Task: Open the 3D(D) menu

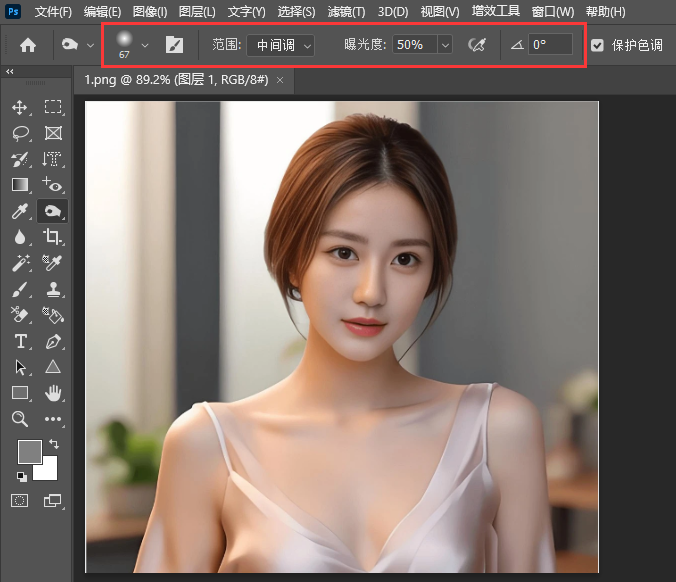Action: 393,12
